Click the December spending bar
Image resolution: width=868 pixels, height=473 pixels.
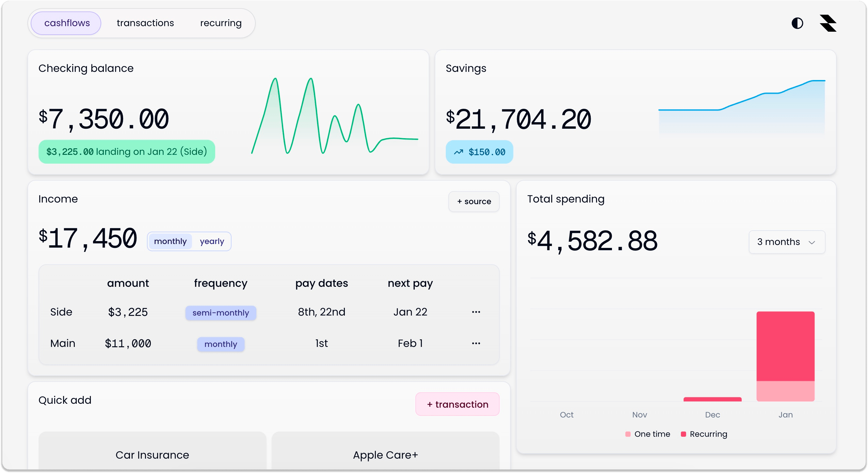point(712,399)
